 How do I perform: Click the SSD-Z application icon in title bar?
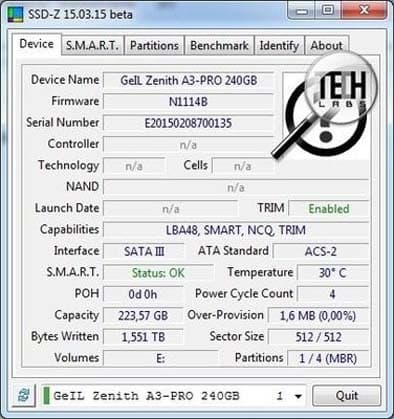[15, 15]
